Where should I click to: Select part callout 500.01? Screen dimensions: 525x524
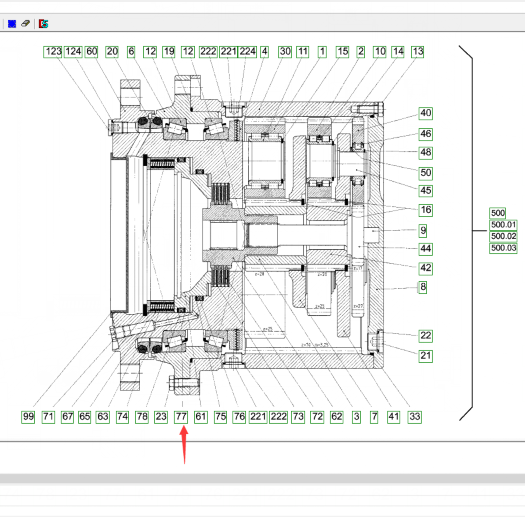[503, 225]
